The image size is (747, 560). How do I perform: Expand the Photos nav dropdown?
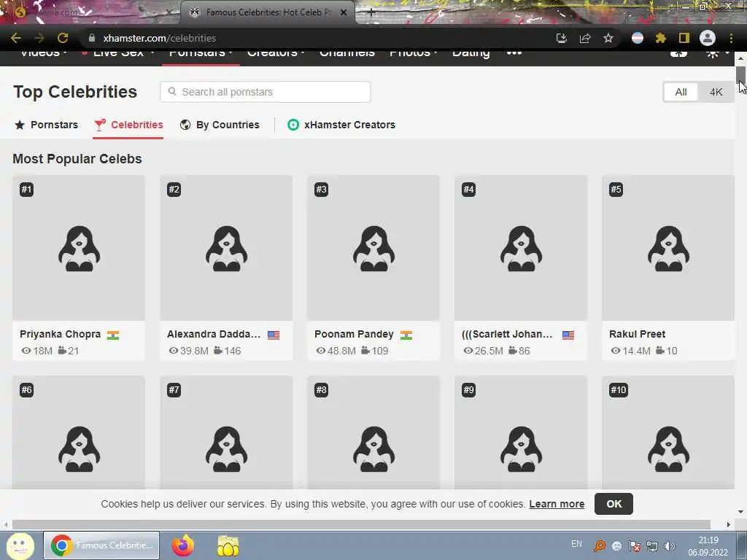(x=413, y=52)
